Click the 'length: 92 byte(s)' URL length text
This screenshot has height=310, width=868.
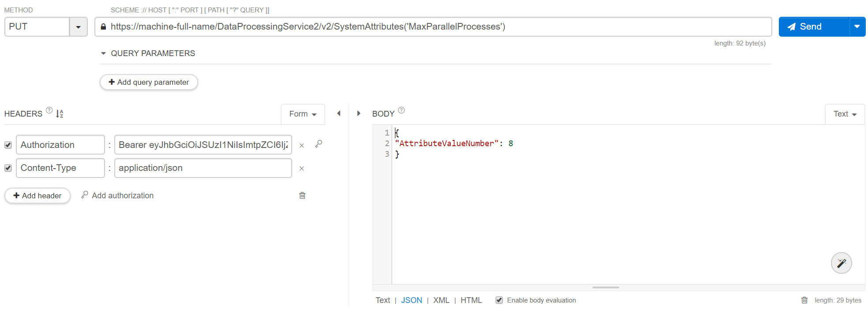click(x=740, y=43)
